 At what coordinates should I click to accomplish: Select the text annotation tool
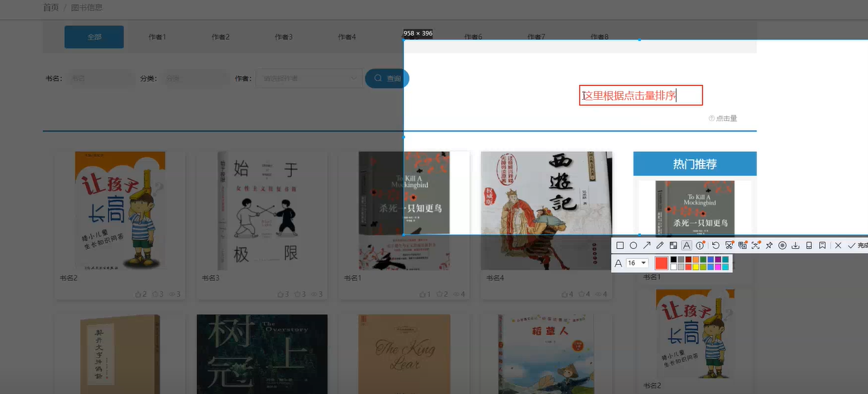click(x=687, y=246)
